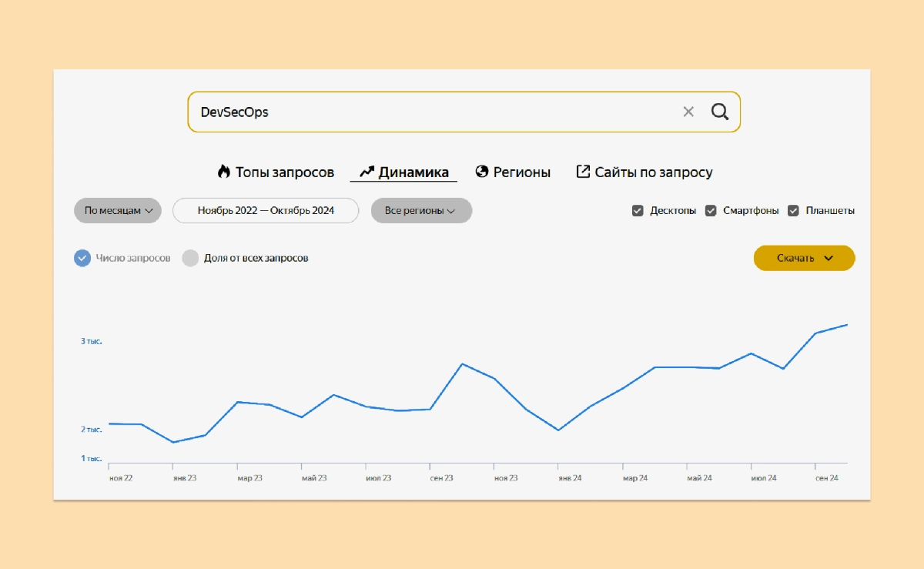Image resolution: width=924 pixels, height=569 pixels.
Task: Click the trend arrow icon beside Динамика
Action: coord(367,172)
